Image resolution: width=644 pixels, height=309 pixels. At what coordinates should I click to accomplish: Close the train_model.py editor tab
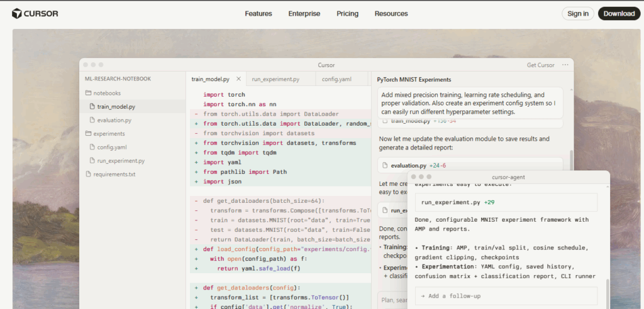(x=238, y=79)
